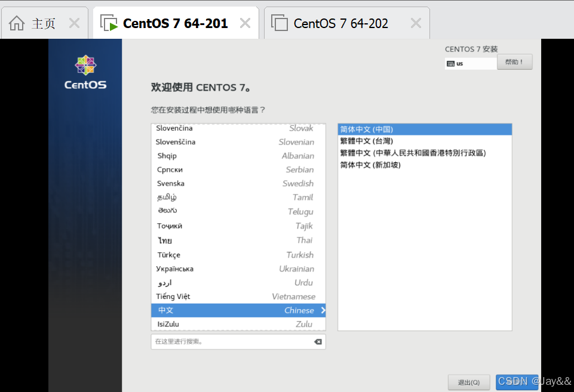This screenshot has width=574, height=392.
Task: Select the Tamil language row
Action: [238, 197]
